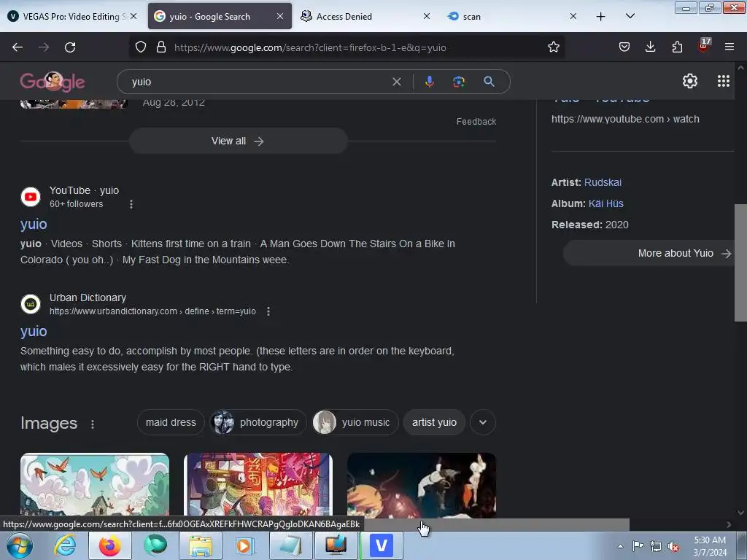Start voice search microphone

coord(429,82)
